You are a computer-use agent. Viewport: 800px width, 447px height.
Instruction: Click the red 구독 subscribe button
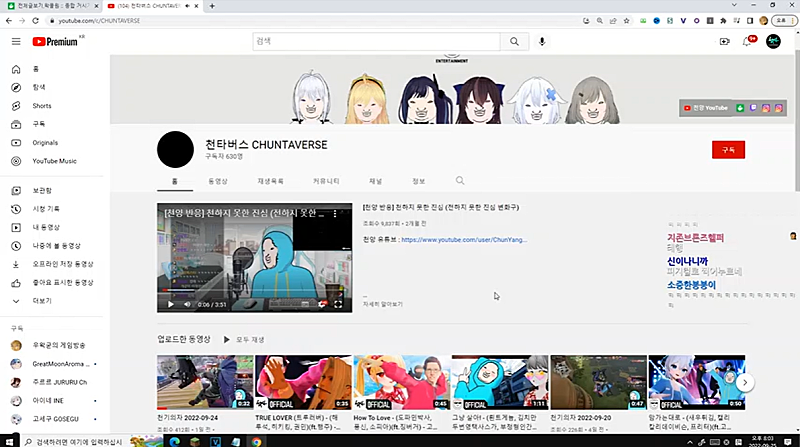click(727, 149)
